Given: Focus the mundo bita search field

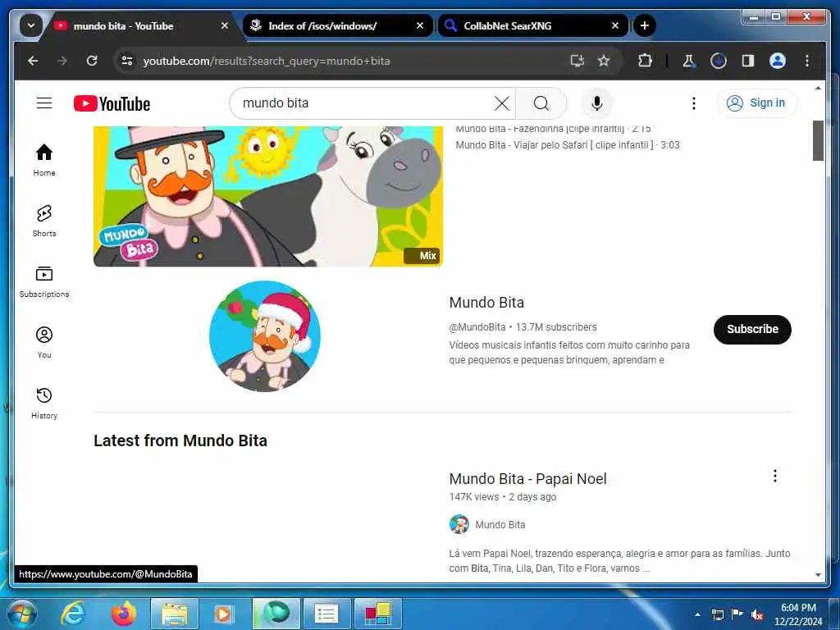Looking at the screenshot, I should pos(364,103).
